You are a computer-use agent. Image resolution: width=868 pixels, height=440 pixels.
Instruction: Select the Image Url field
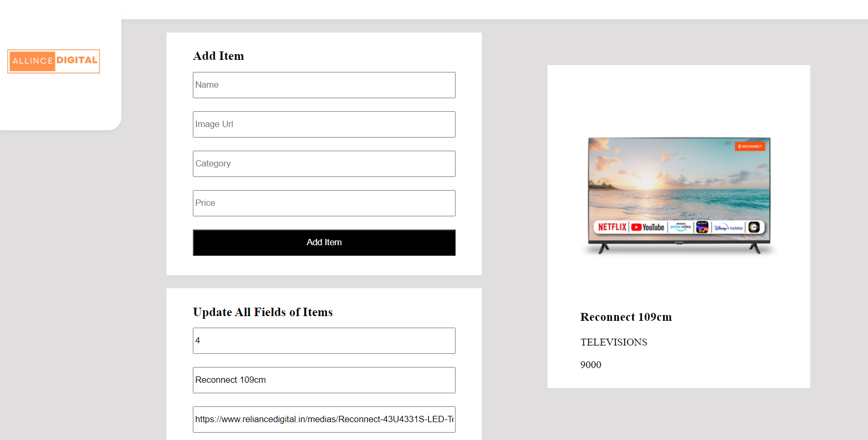(324, 124)
